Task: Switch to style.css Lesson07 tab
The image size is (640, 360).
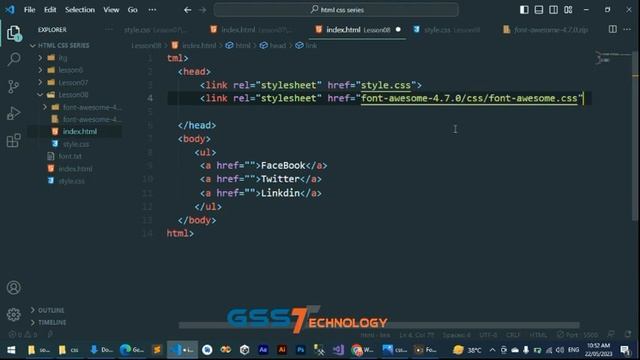Action: click(156, 30)
